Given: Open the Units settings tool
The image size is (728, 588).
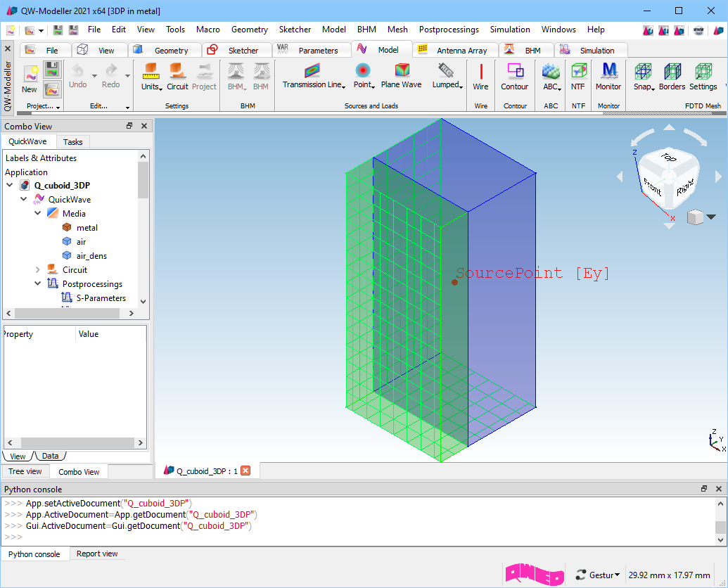Looking at the screenshot, I should [x=151, y=76].
